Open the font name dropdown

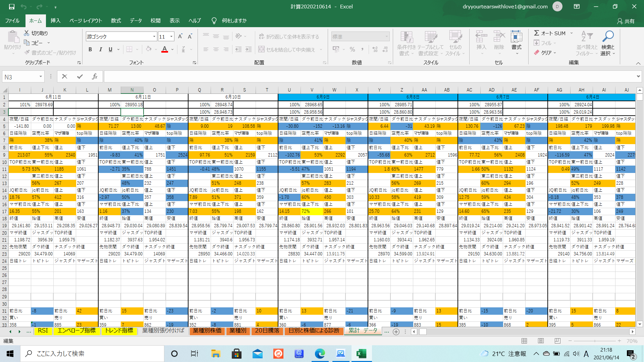154,37
